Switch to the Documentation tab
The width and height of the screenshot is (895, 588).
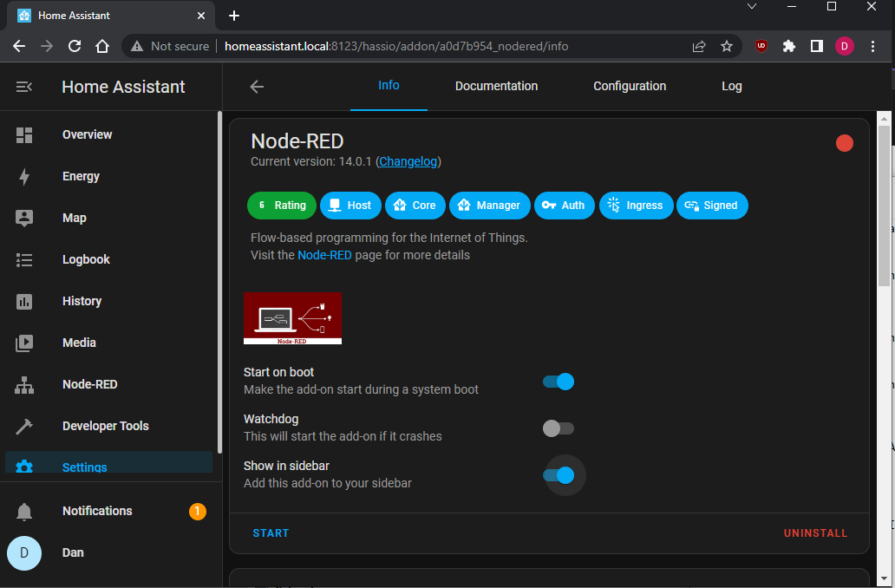[x=497, y=86]
